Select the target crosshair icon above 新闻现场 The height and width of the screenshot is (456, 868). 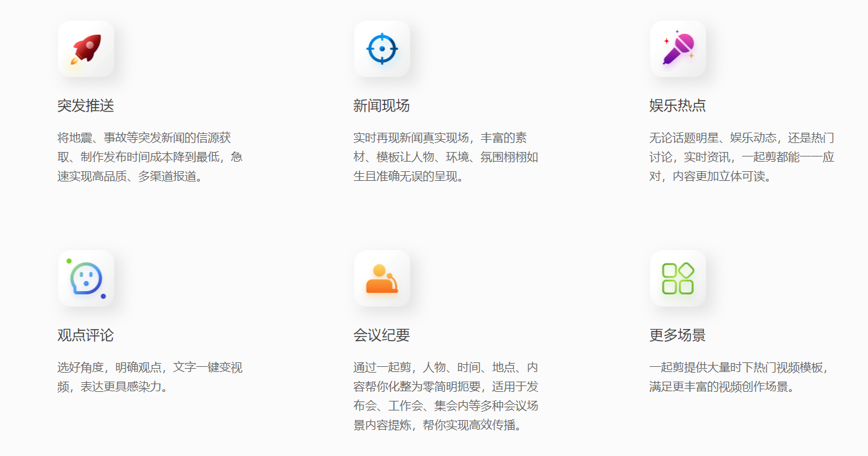click(x=382, y=49)
